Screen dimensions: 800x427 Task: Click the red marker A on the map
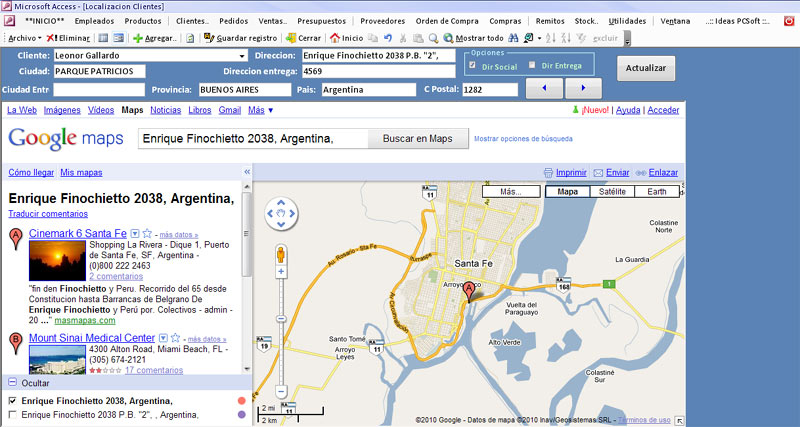click(x=467, y=290)
